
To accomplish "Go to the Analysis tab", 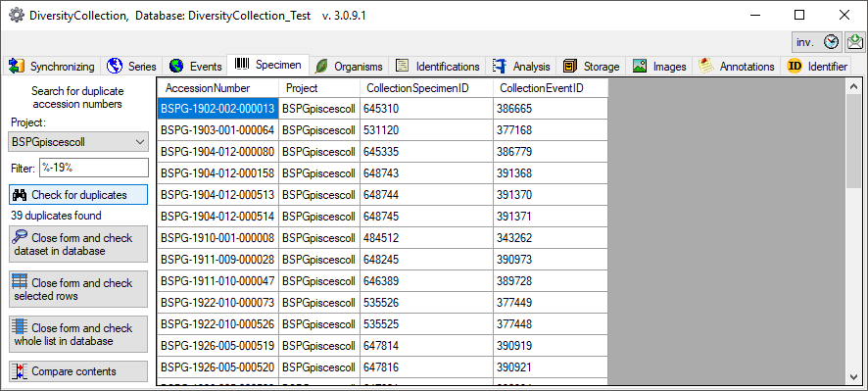I will pyautogui.click(x=521, y=67).
